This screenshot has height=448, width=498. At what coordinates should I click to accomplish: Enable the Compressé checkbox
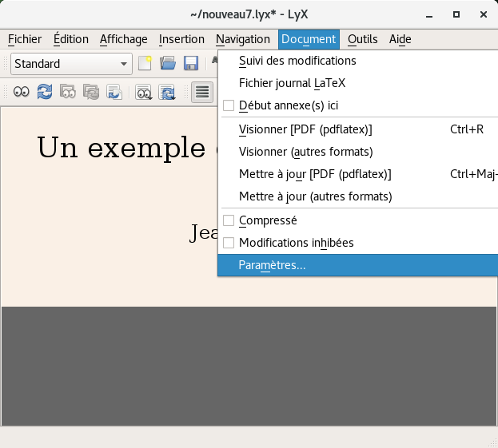229,220
